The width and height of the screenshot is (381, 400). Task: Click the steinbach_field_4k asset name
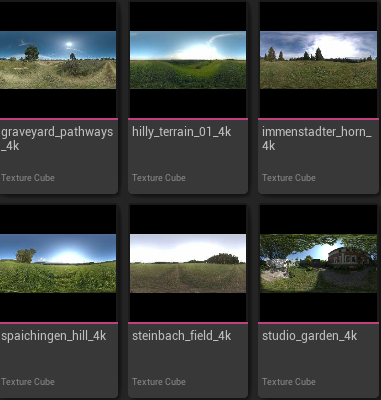click(x=182, y=336)
